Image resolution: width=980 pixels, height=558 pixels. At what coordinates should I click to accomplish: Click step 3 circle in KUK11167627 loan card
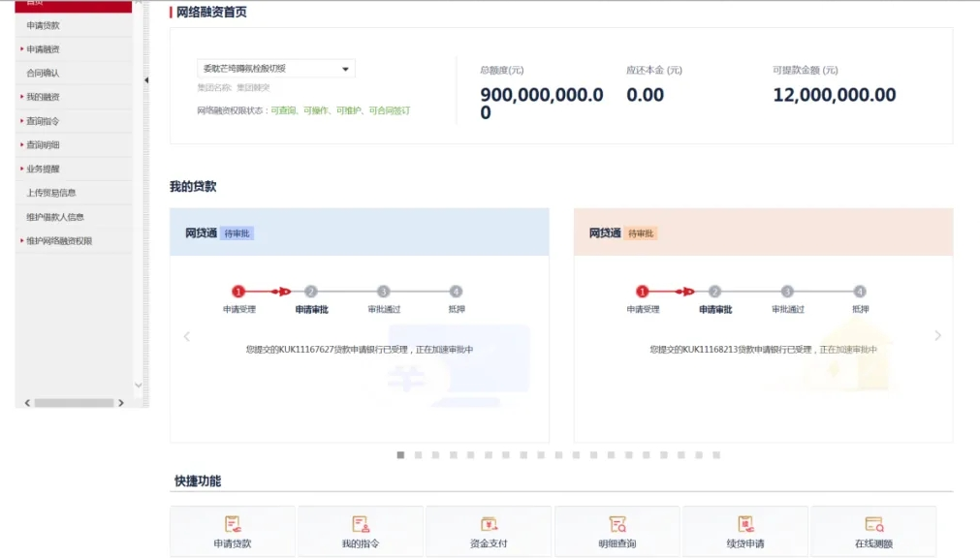383,292
